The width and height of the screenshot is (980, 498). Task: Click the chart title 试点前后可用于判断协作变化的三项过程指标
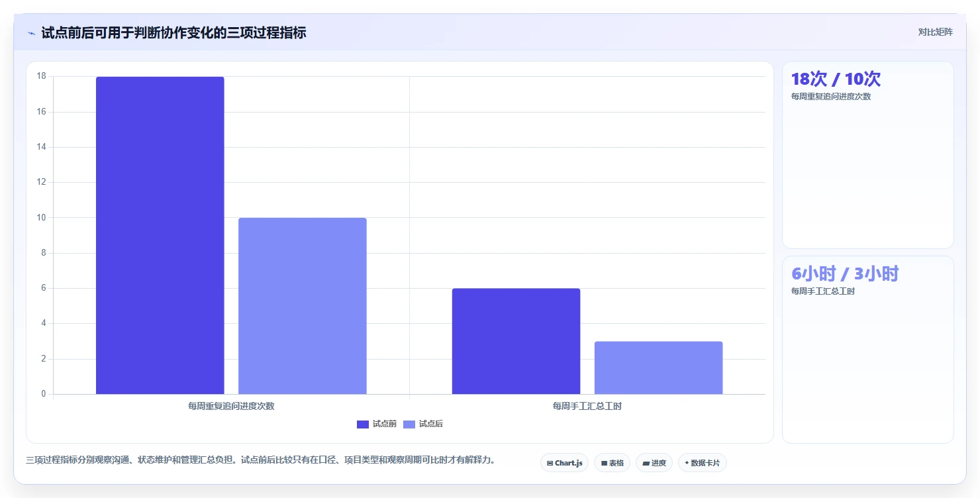pyautogui.click(x=173, y=32)
